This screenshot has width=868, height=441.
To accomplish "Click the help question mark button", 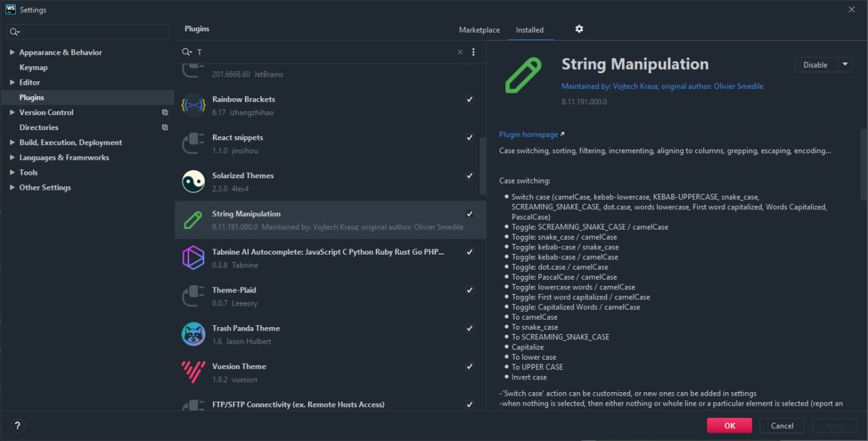I will click(18, 426).
